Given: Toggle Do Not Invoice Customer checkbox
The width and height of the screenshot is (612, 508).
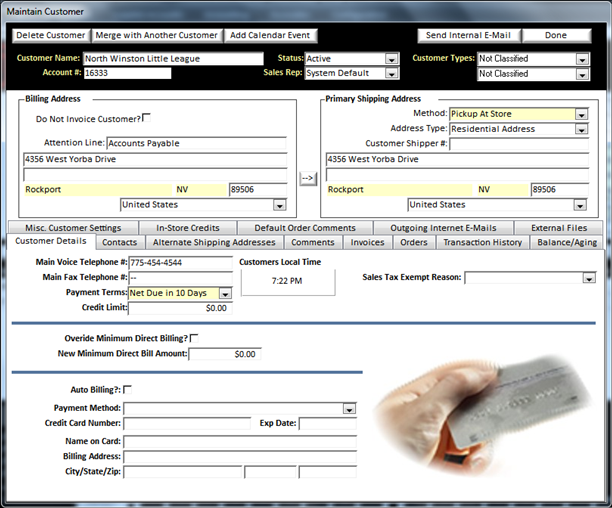Looking at the screenshot, I should (146, 117).
